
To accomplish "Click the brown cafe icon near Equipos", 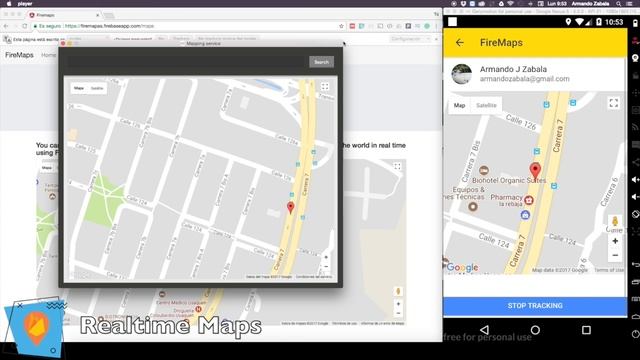I will point(473,207).
